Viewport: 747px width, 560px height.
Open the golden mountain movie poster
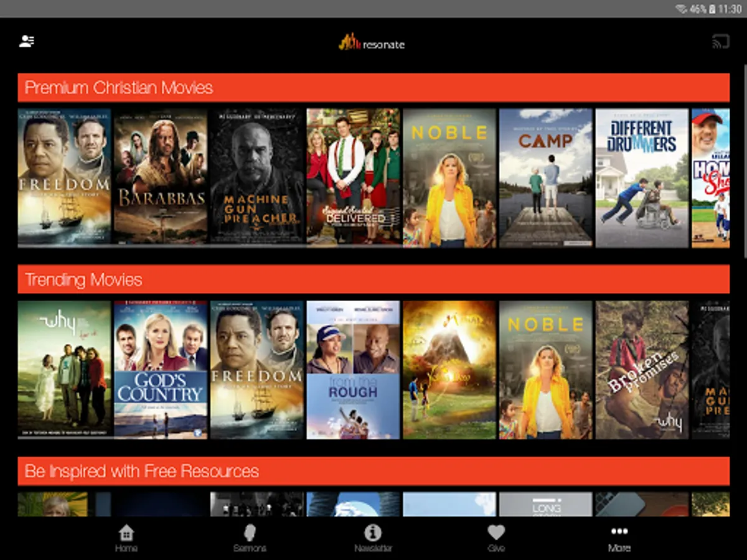coord(450,370)
